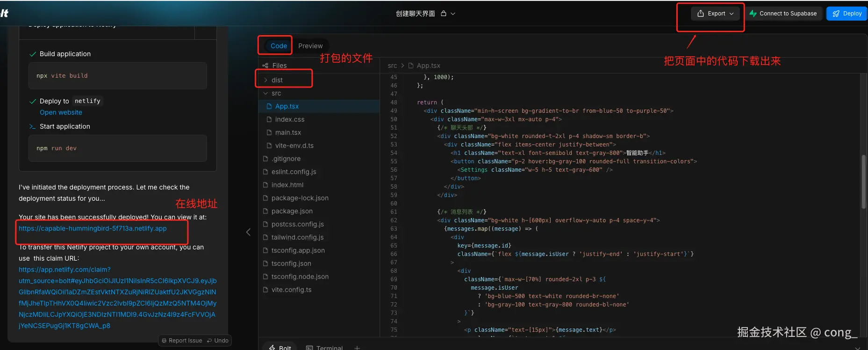This screenshot has width=868, height=350.
Task: Click the Bolt logo at top left
Action: click(x=4, y=13)
